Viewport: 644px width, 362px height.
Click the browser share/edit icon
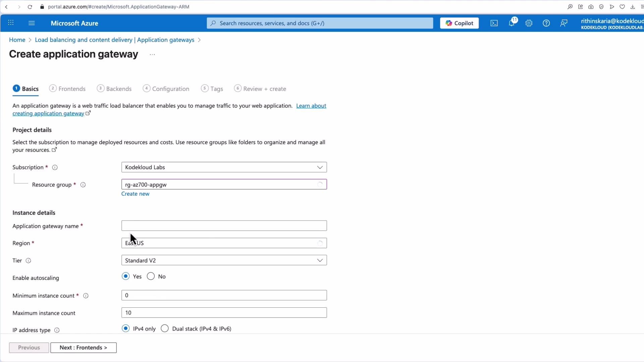click(x=581, y=7)
